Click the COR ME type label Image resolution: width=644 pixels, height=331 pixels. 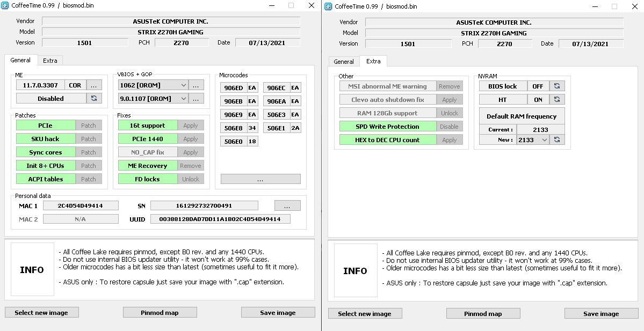pyautogui.click(x=75, y=85)
